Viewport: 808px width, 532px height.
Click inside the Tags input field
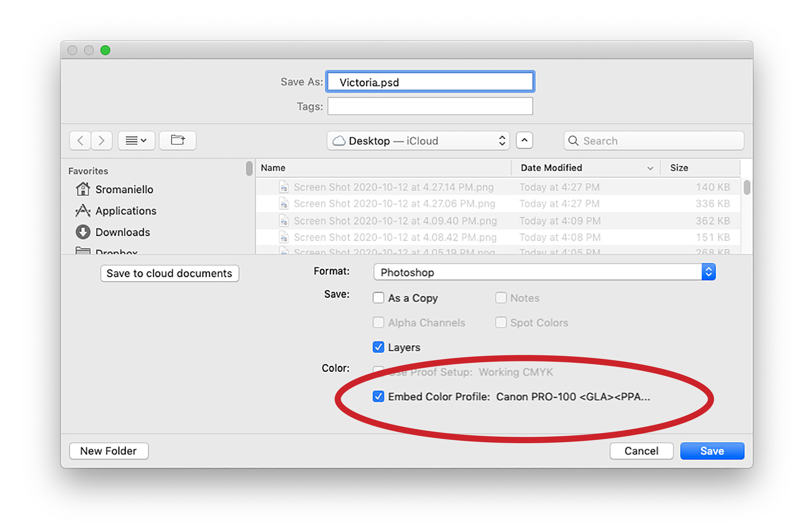click(x=430, y=106)
